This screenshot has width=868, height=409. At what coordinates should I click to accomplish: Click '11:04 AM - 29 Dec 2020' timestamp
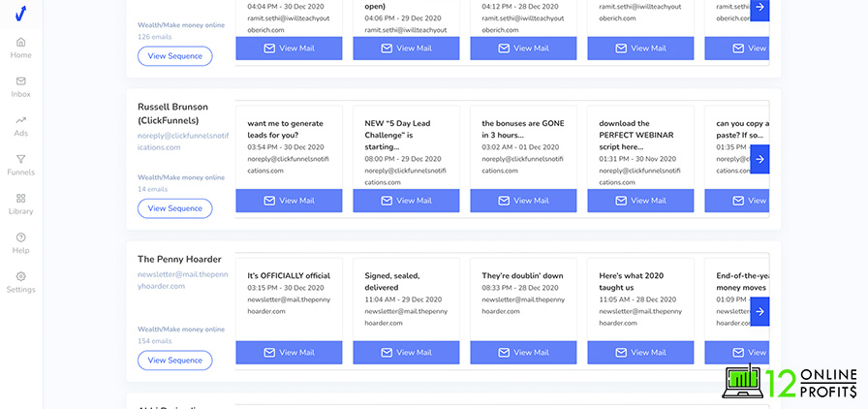(403, 299)
